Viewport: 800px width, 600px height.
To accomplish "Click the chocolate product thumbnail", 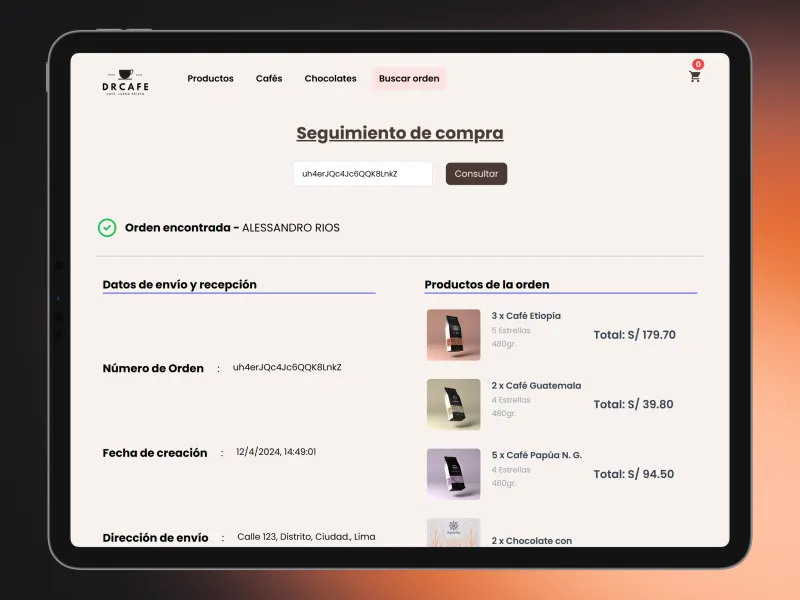I will tap(453, 532).
